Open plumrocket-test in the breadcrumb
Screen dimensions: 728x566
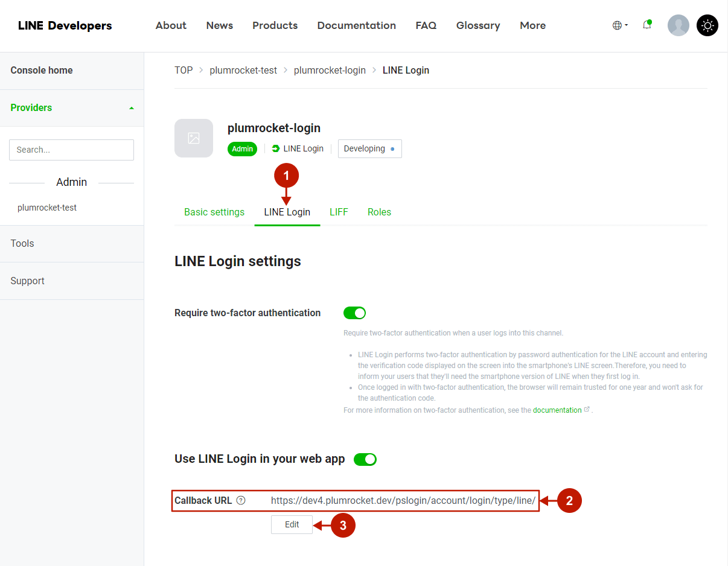(x=243, y=70)
